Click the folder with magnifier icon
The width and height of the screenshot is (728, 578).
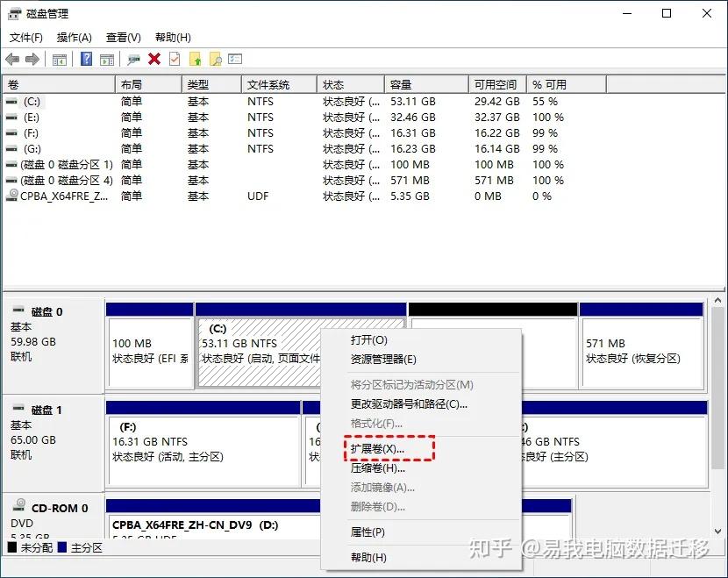click(216, 59)
